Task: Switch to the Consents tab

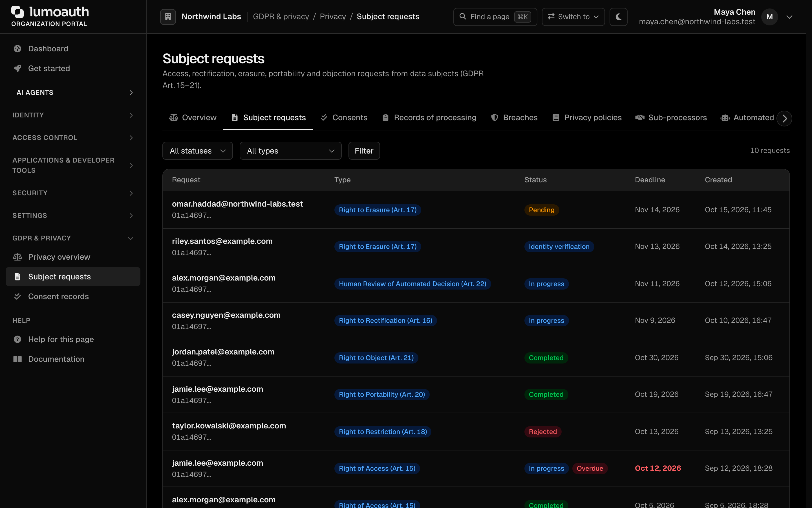Action: [x=344, y=118]
